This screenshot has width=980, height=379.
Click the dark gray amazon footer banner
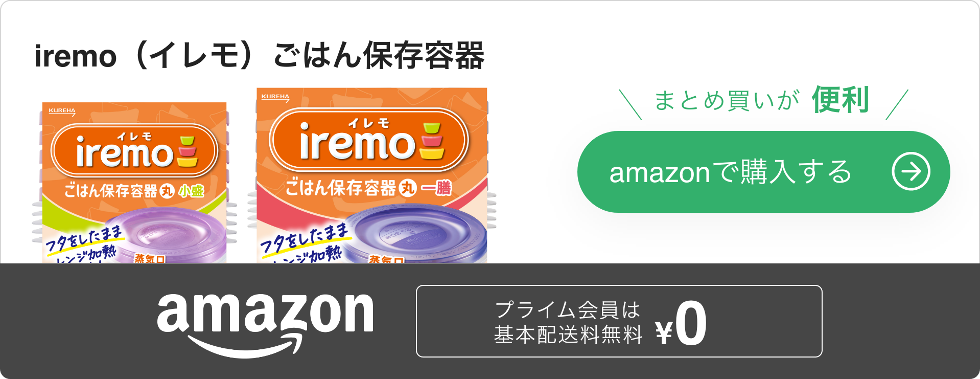(x=490, y=321)
